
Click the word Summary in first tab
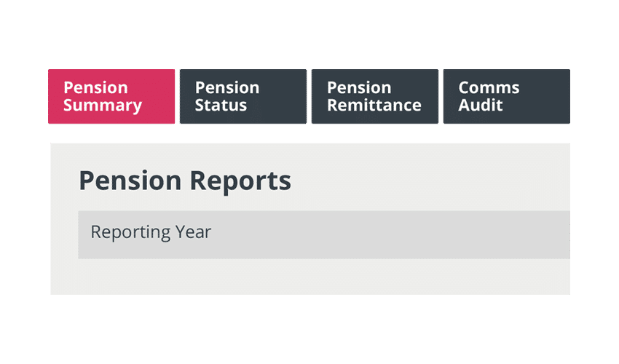coord(103,106)
